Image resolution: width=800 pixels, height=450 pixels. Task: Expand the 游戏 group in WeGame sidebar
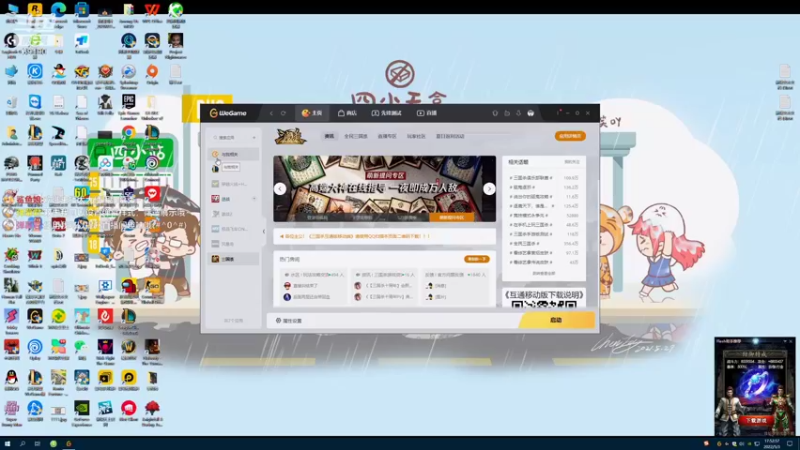pyautogui.click(x=255, y=199)
